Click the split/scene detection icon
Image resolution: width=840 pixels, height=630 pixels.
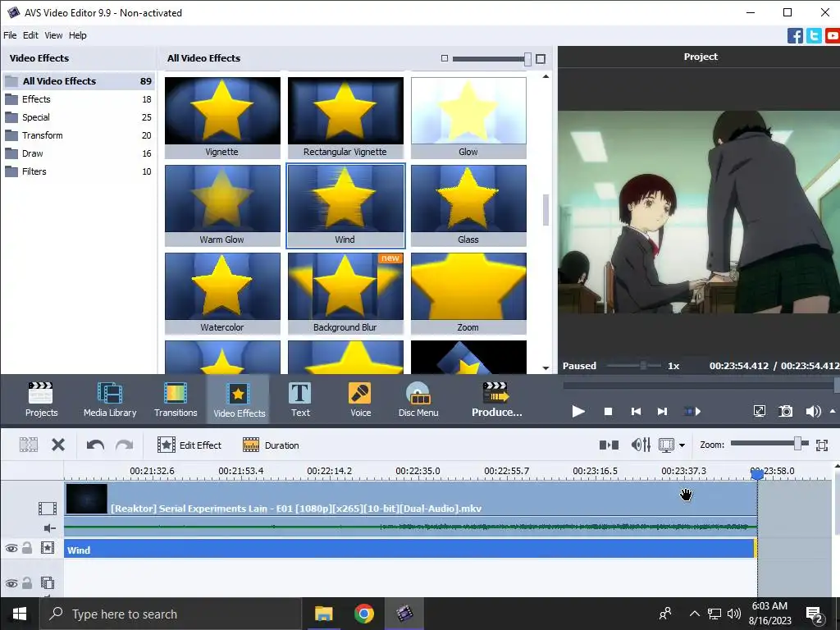[x=609, y=445]
